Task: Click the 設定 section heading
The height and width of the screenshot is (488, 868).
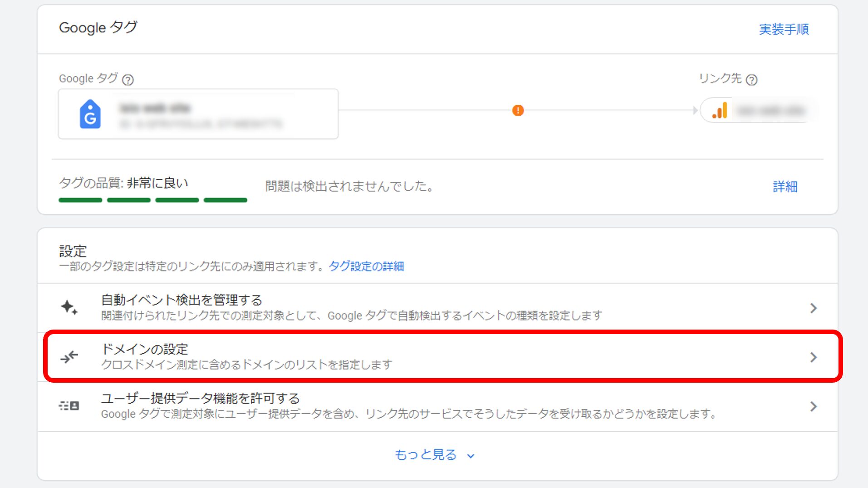Action: click(73, 251)
